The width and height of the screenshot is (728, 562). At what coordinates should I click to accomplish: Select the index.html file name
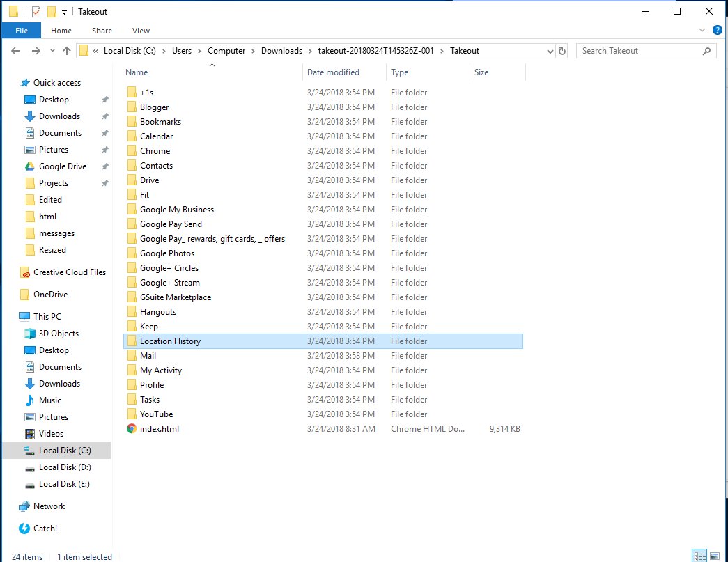point(160,429)
